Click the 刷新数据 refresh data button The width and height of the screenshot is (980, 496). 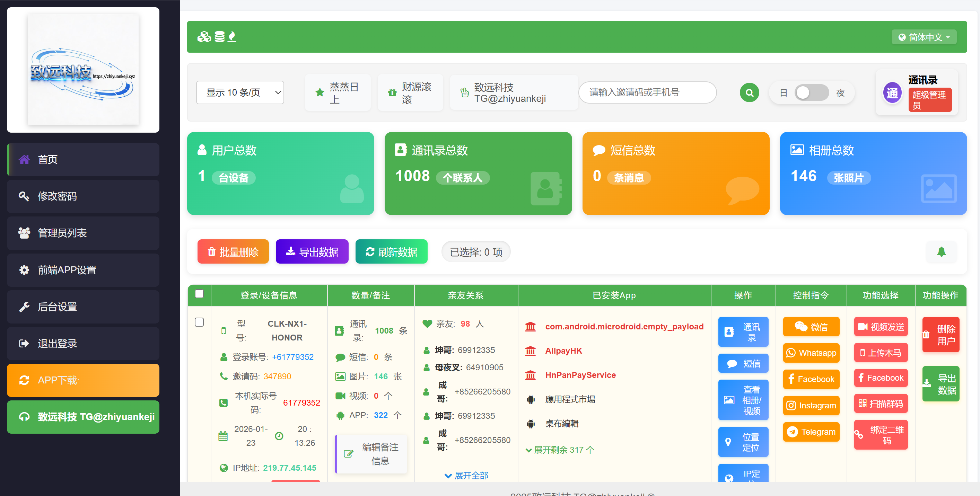391,251
